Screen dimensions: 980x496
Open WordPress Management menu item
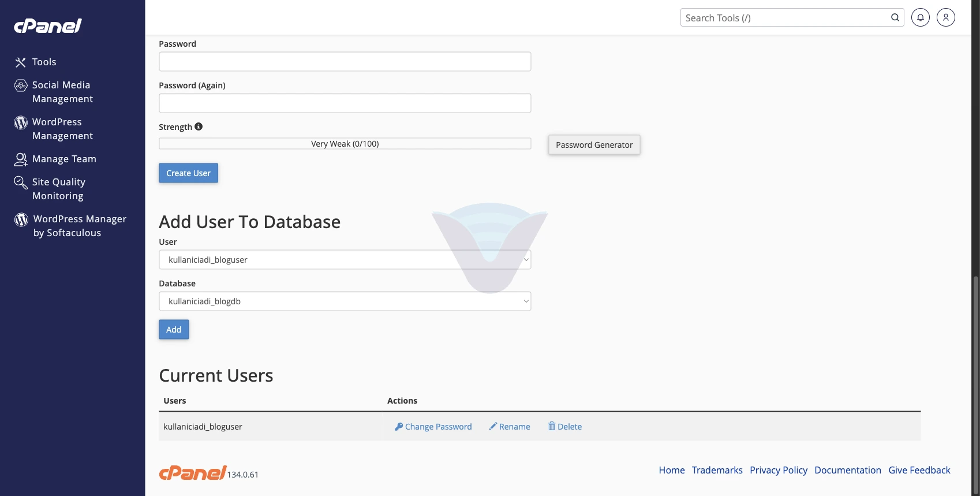62,129
